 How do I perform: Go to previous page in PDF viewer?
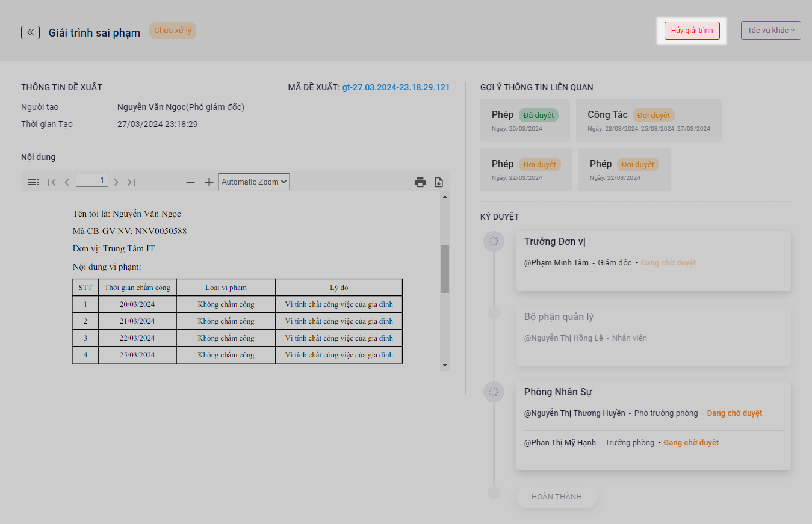(67, 182)
